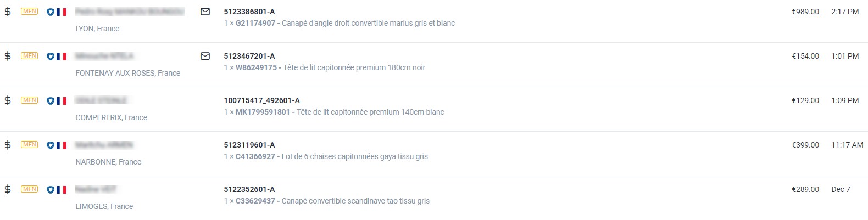
Task: Click the MFN badge on the Fontenay aux Roses order
Action: click(30, 56)
